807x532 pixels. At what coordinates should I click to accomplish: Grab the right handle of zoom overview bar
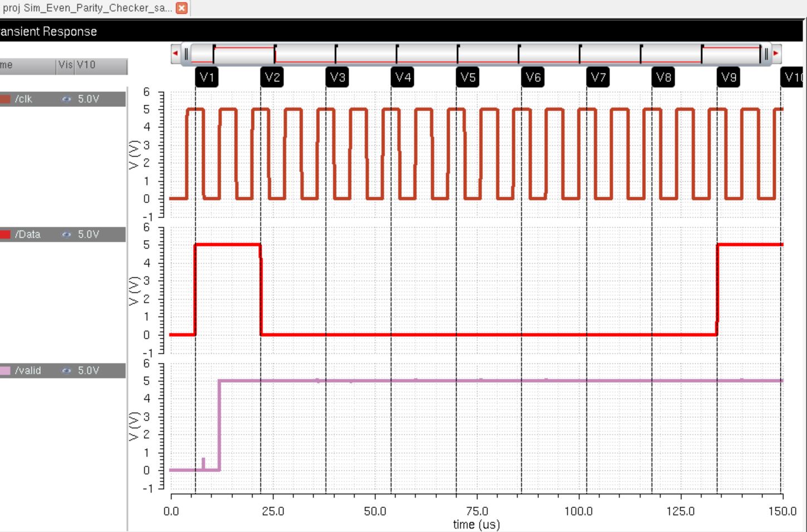[x=766, y=54]
